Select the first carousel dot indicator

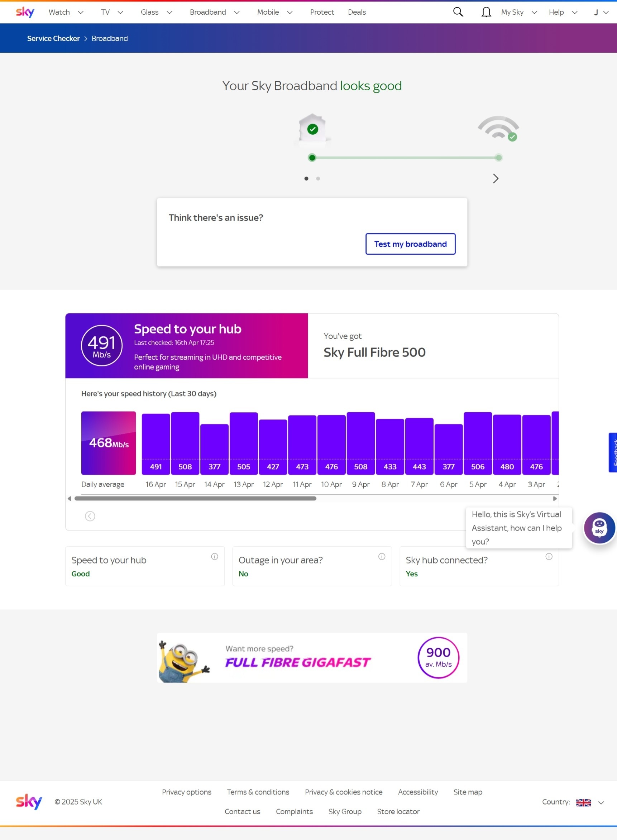(306, 178)
